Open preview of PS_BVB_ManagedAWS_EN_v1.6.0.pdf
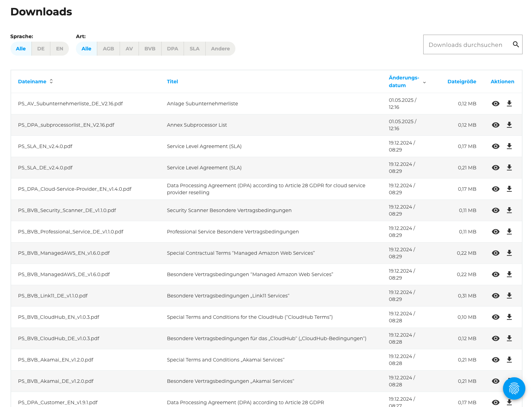 (x=496, y=253)
